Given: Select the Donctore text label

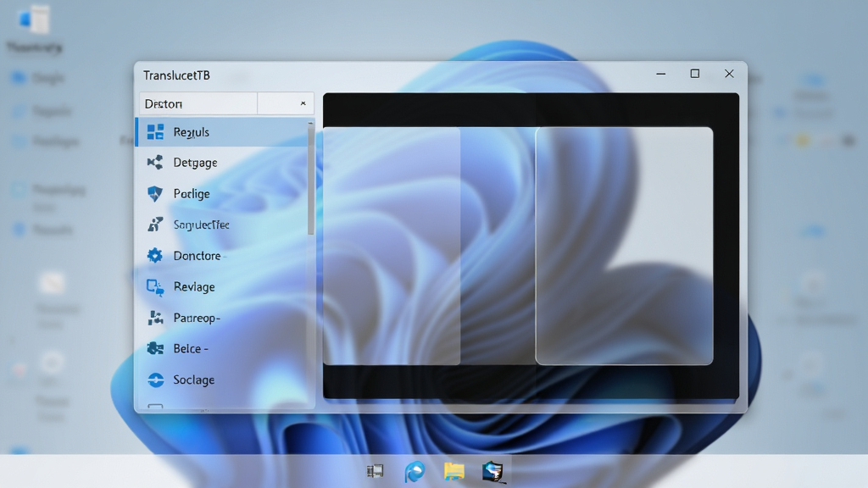Looking at the screenshot, I should click(x=197, y=256).
